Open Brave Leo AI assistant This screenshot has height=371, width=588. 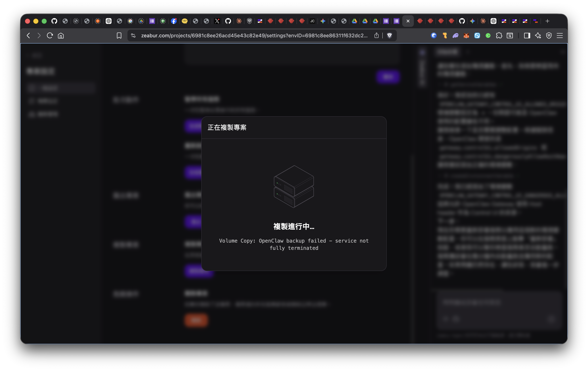point(538,36)
